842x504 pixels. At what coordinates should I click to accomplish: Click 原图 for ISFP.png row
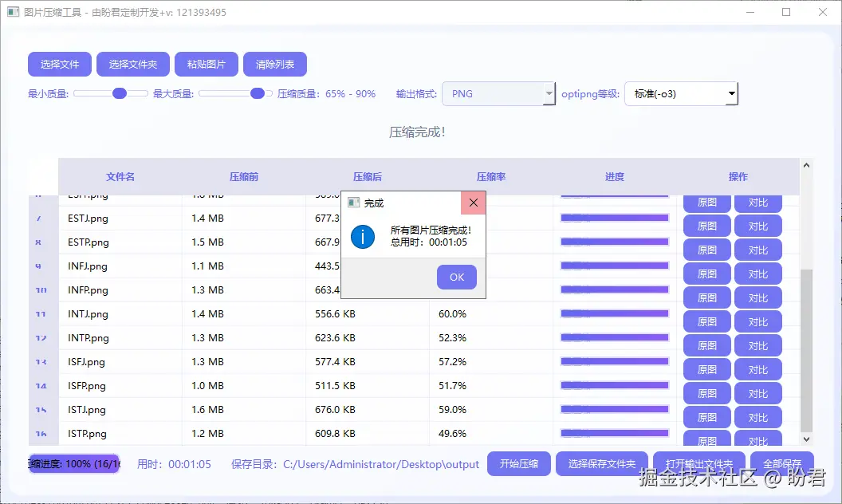tap(706, 393)
